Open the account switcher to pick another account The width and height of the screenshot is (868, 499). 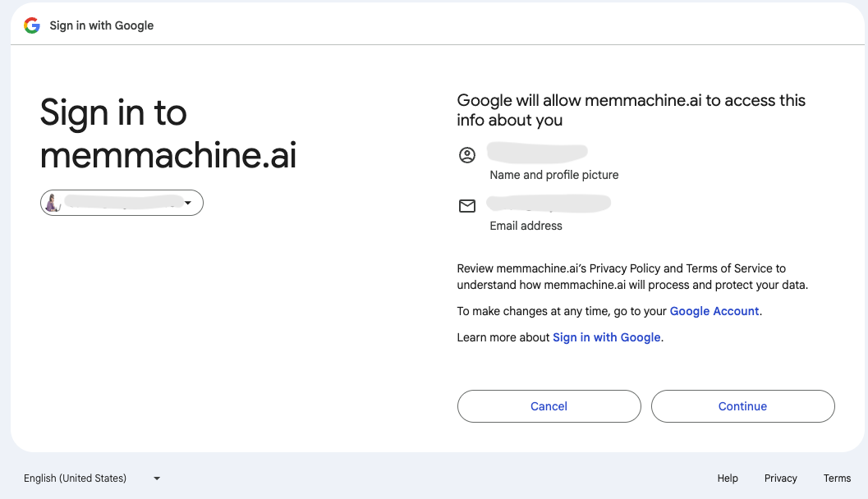122,203
